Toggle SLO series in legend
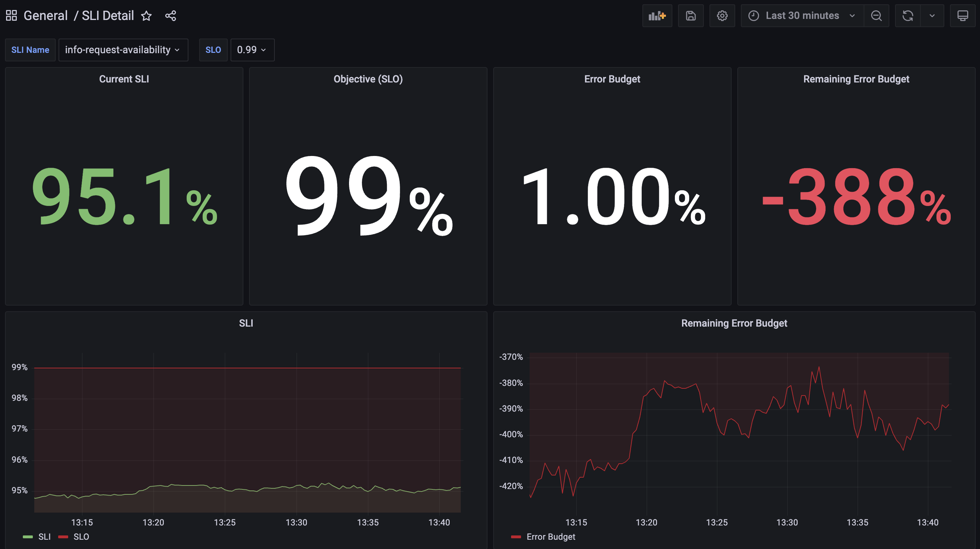The width and height of the screenshot is (980, 549). point(81,537)
